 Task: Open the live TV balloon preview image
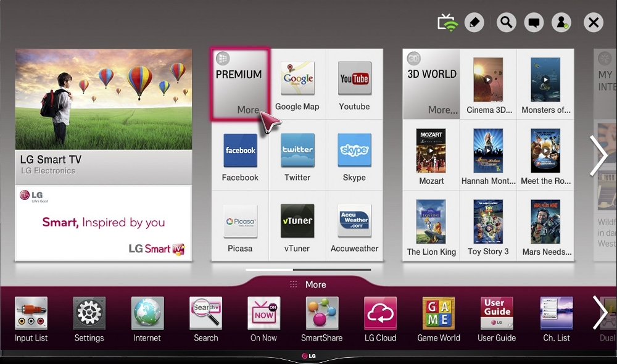click(x=104, y=99)
